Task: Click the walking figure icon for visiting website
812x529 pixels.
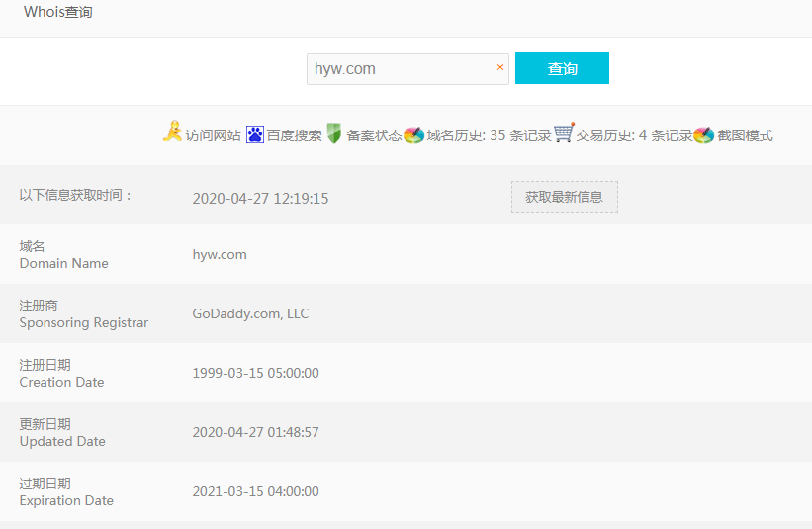Action: pos(172,133)
